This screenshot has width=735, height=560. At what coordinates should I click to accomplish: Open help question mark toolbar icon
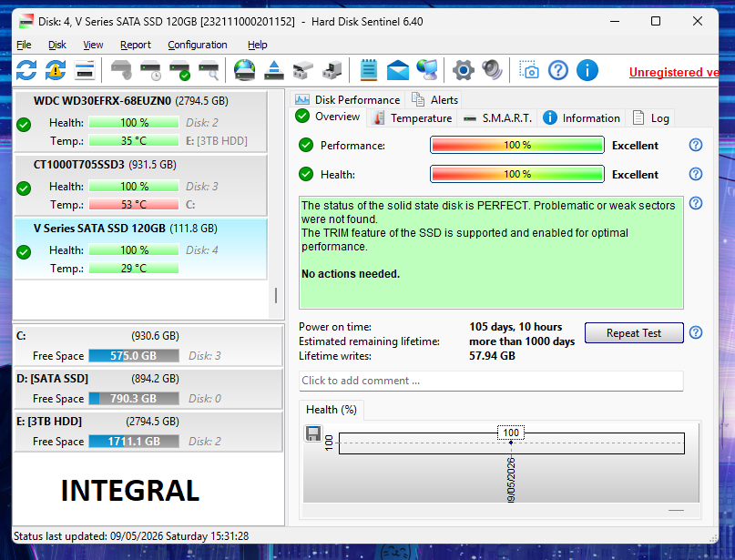pos(557,70)
